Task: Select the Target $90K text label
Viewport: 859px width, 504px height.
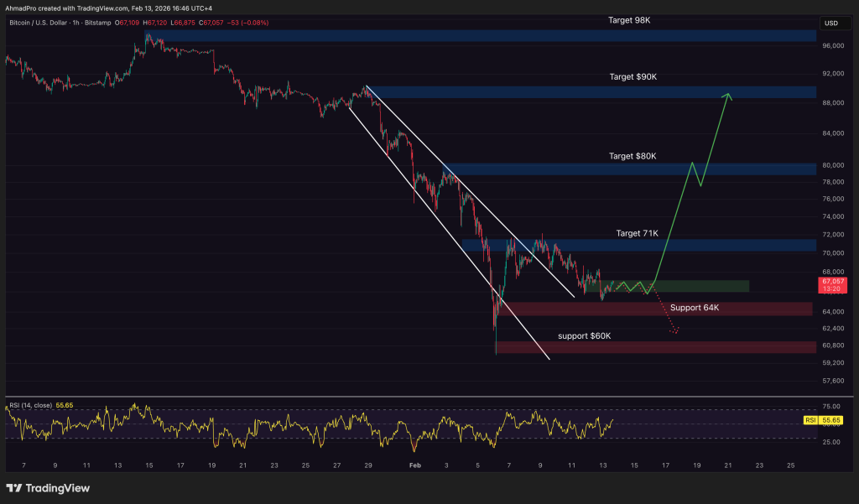Action: coord(633,77)
